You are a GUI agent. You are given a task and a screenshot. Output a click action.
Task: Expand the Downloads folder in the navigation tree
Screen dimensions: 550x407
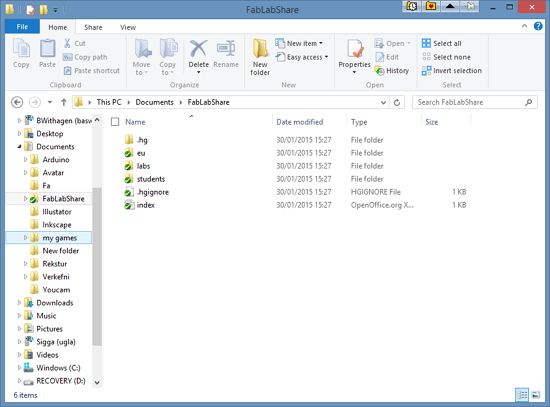pyautogui.click(x=19, y=303)
